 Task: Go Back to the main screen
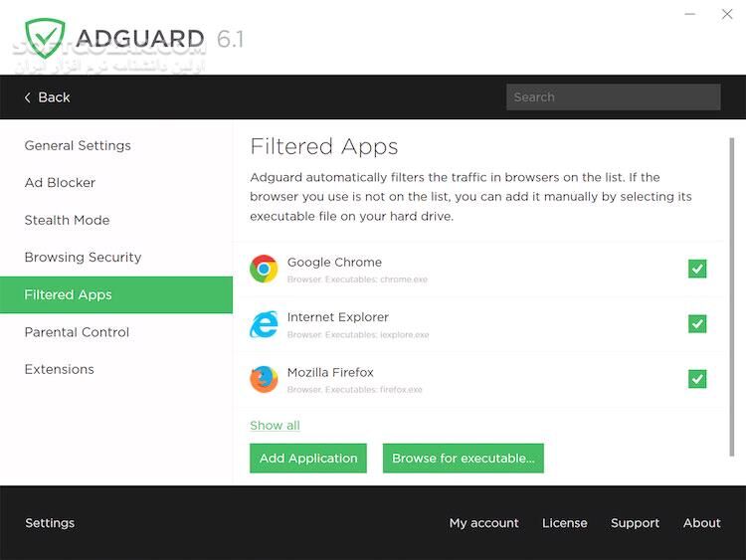[x=47, y=97]
